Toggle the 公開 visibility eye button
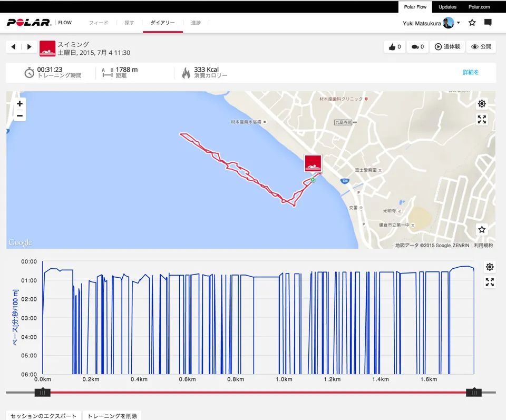Screen dimensions: 506x420 [481, 47]
